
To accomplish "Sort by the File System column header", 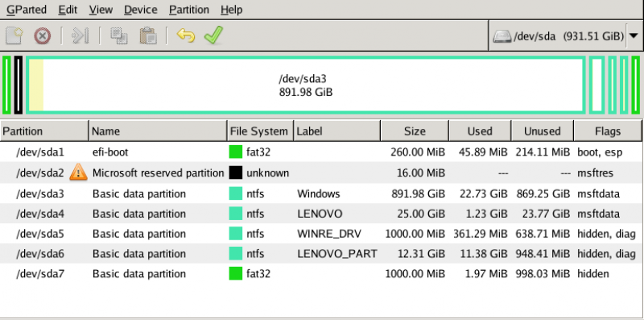I will (260, 131).
